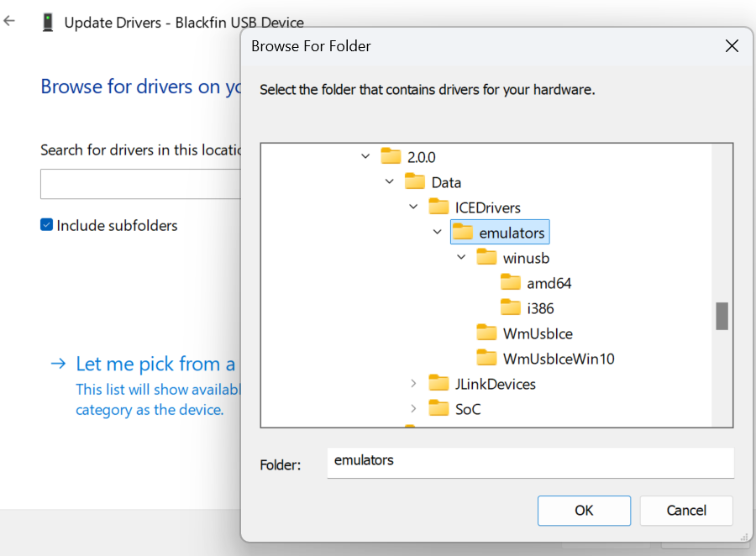Collapse the winusb folder tree
The width and height of the screenshot is (756, 556).
point(461,258)
